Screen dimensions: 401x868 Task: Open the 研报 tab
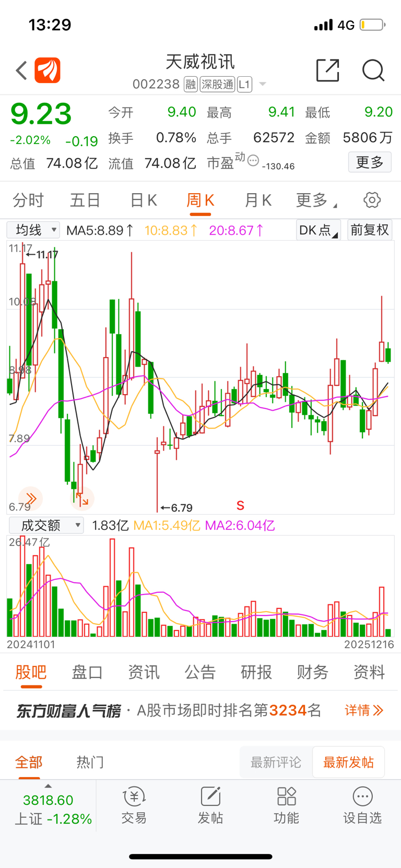pos(256,672)
